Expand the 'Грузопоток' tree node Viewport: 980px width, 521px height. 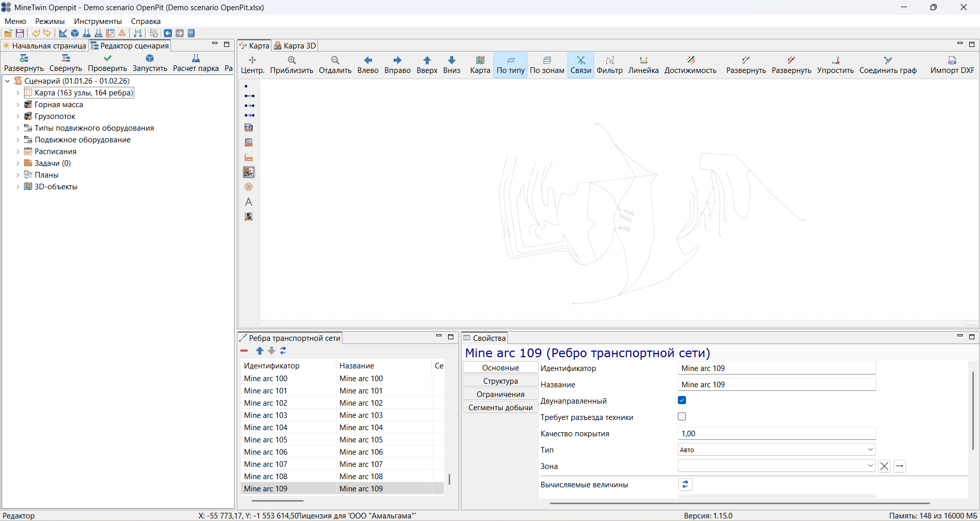pos(18,116)
